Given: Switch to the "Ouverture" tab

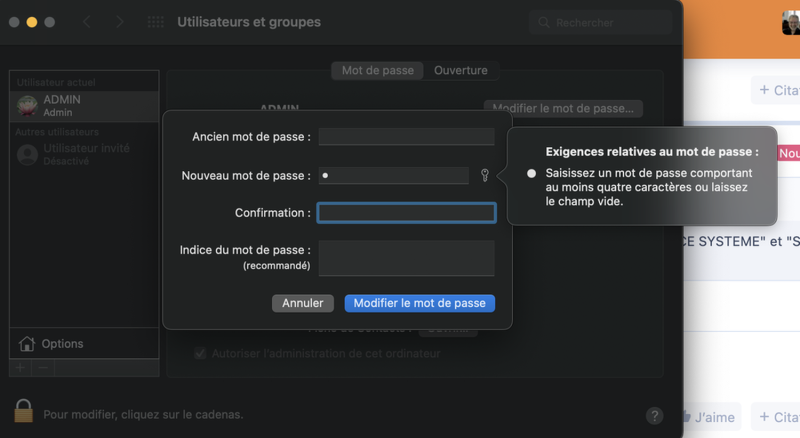Looking at the screenshot, I should click(461, 71).
